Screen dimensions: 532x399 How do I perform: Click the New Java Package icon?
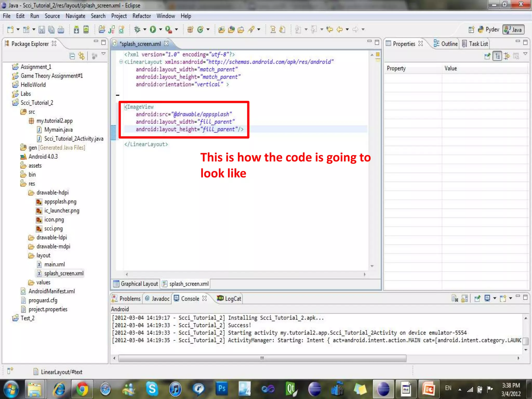[x=190, y=30]
